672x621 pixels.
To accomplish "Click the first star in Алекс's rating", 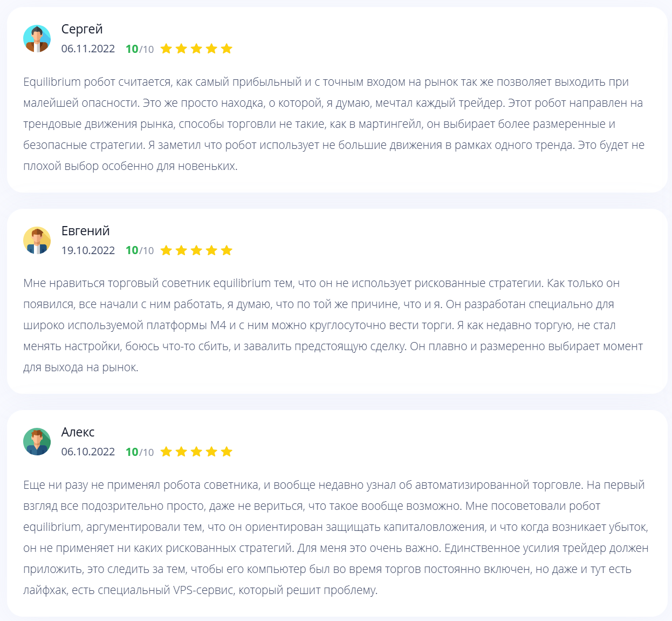I will [x=166, y=452].
